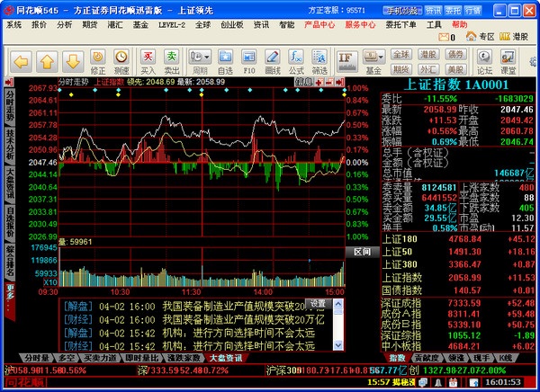
Task: Click the 外汇 forex toolbar button
Action: point(428,69)
